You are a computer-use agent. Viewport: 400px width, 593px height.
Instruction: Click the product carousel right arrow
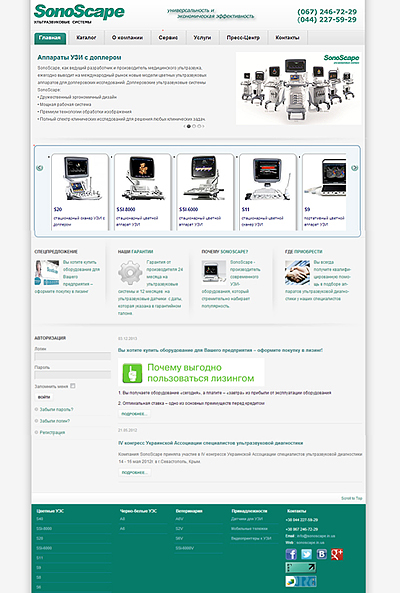click(x=354, y=168)
